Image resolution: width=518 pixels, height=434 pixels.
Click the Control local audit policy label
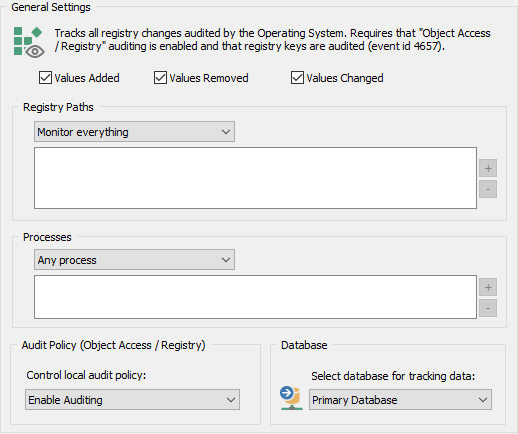(x=86, y=375)
